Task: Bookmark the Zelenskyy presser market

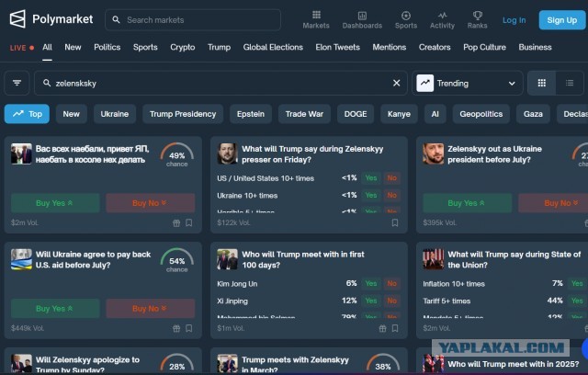Action: (395, 222)
